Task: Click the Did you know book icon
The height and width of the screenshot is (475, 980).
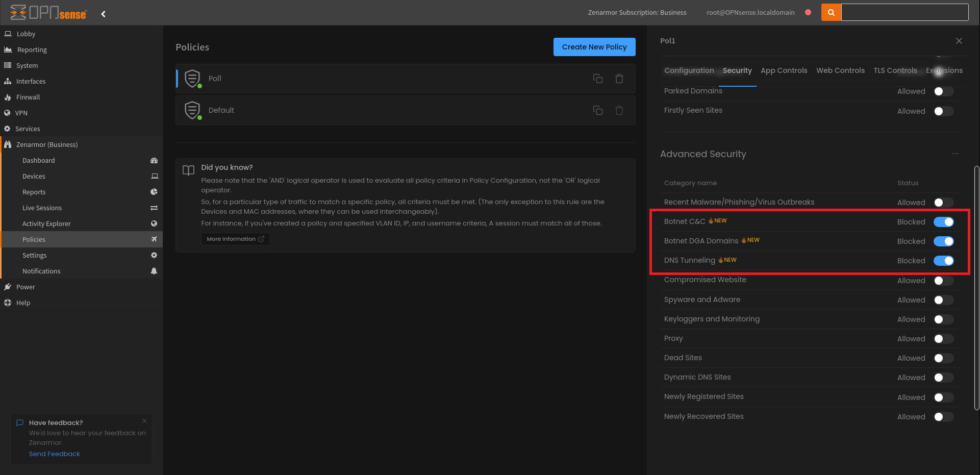Action: pyautogui.click(x=188, y=170)
